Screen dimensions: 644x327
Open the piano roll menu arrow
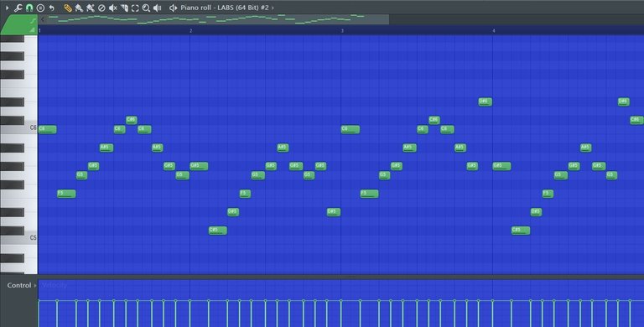(x=7, y=8)
